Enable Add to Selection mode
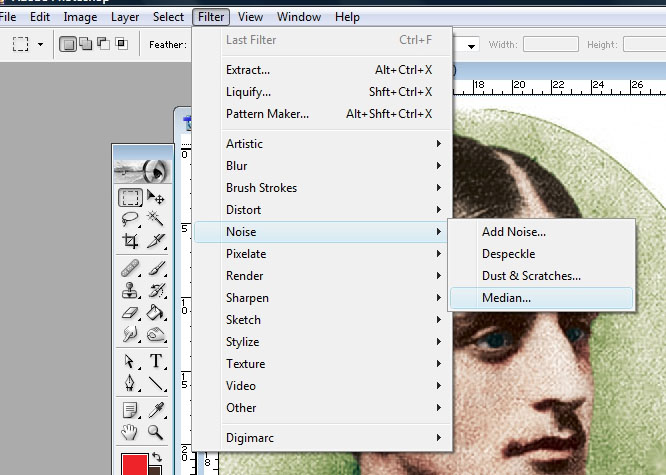This screenshot has height=475, width=666. point(85,44)
